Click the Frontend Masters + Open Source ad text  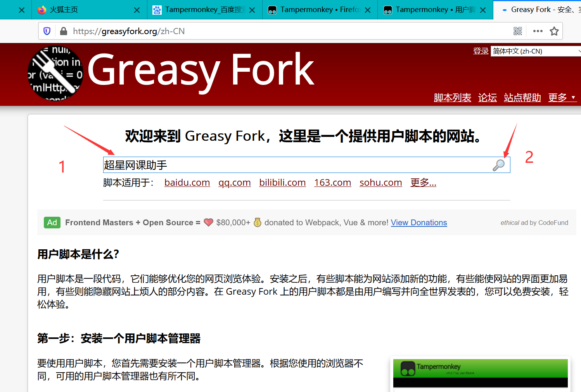(133, 223)
